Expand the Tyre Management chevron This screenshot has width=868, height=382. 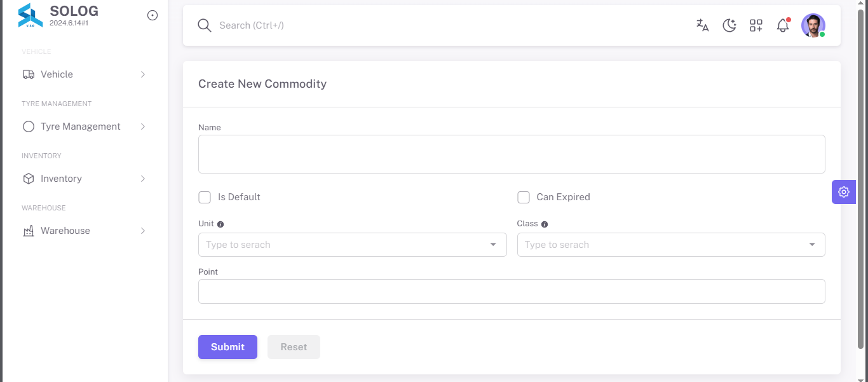pos(143,126)
